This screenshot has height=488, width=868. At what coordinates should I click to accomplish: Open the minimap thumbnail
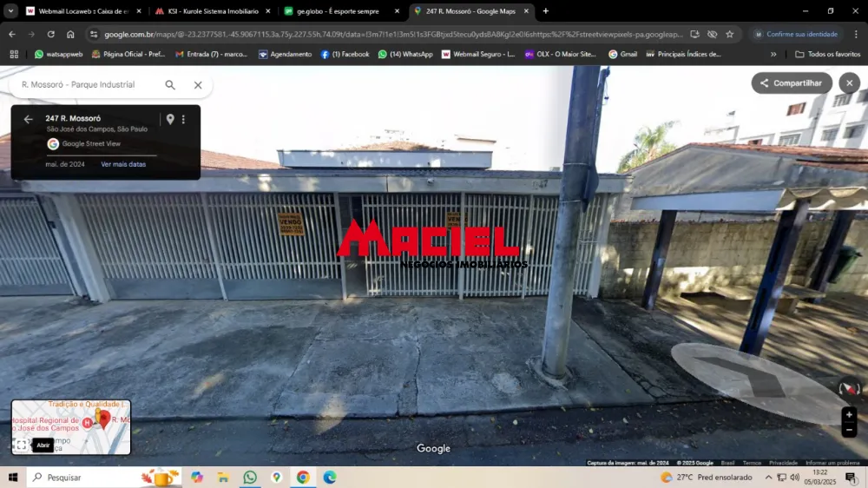pyautogui.click(x=78, y=424)
